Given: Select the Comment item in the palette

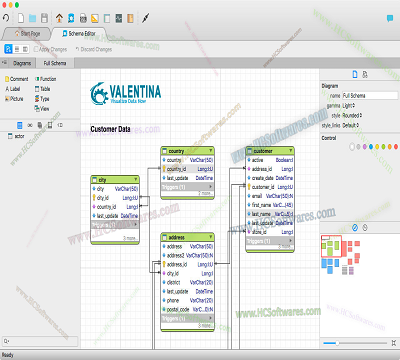Looking at the screenshot, I should click(17, 79).
